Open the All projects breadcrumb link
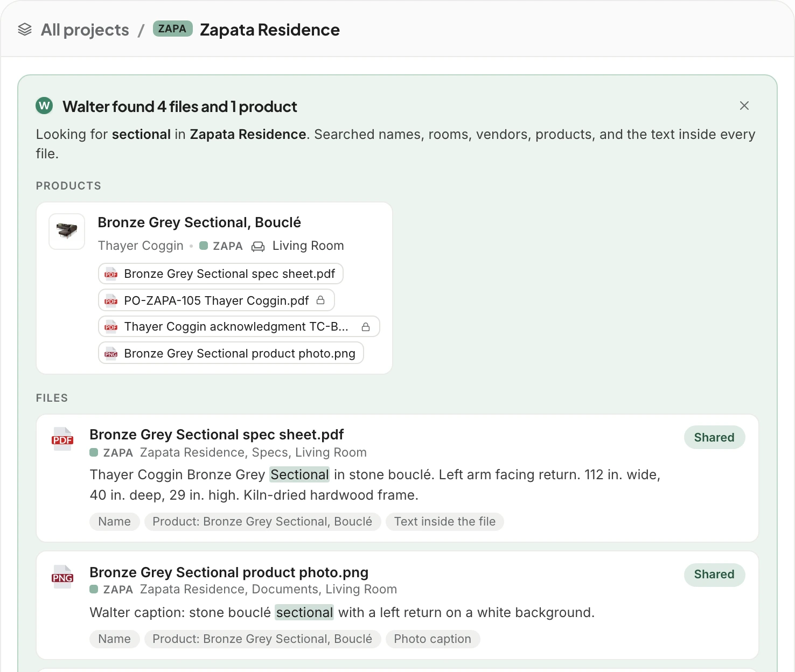Image resolution: width=795 pixels, height=672 pixels. click(85, 30)
